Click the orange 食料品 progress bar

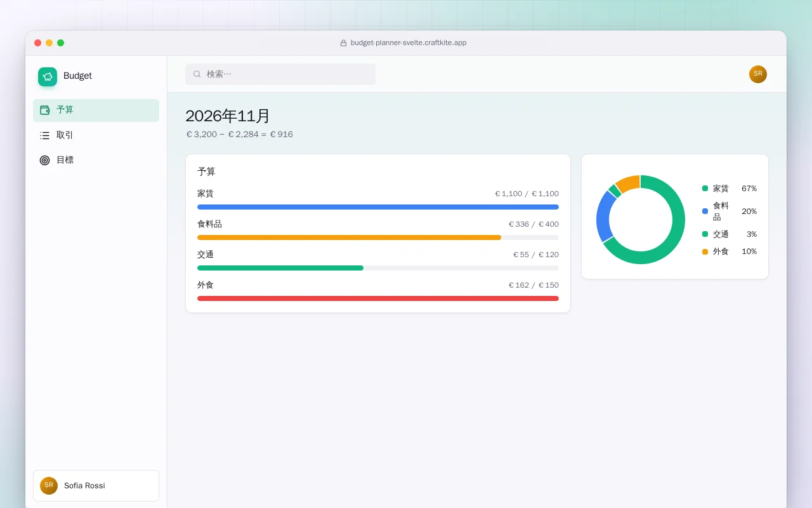[x=349, y=237]
